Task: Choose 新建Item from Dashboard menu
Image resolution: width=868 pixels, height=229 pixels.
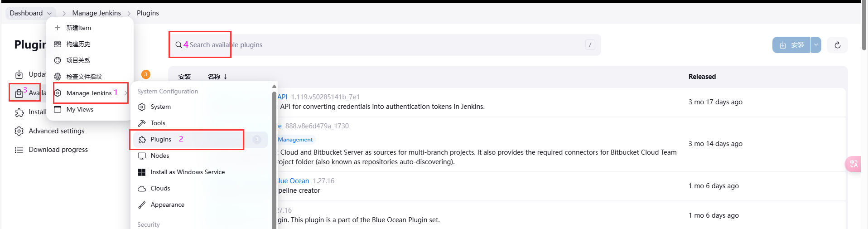Action: pos(78,28)
